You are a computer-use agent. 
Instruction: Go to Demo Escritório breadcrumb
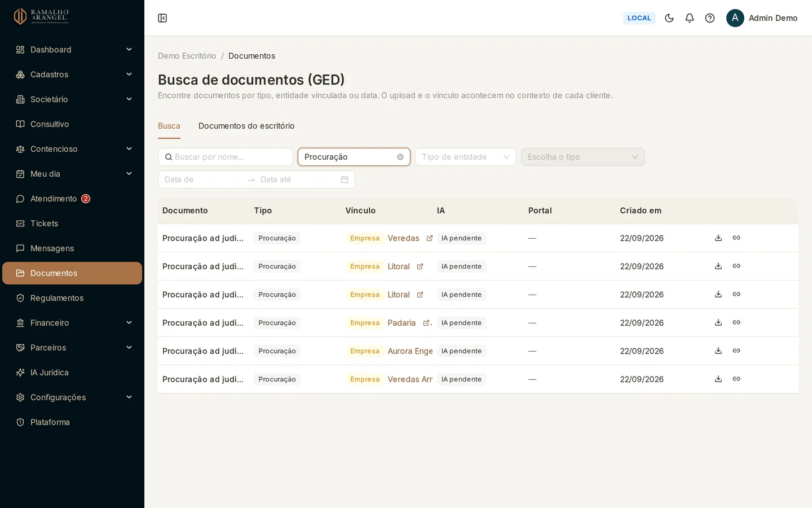[x=187, y=56]
